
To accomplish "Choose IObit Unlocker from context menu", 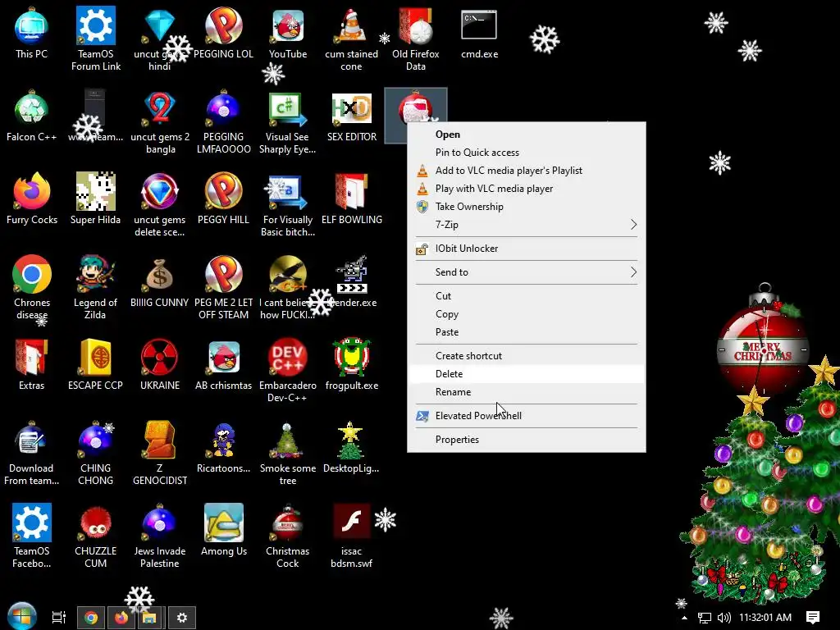I will (526, 249).
